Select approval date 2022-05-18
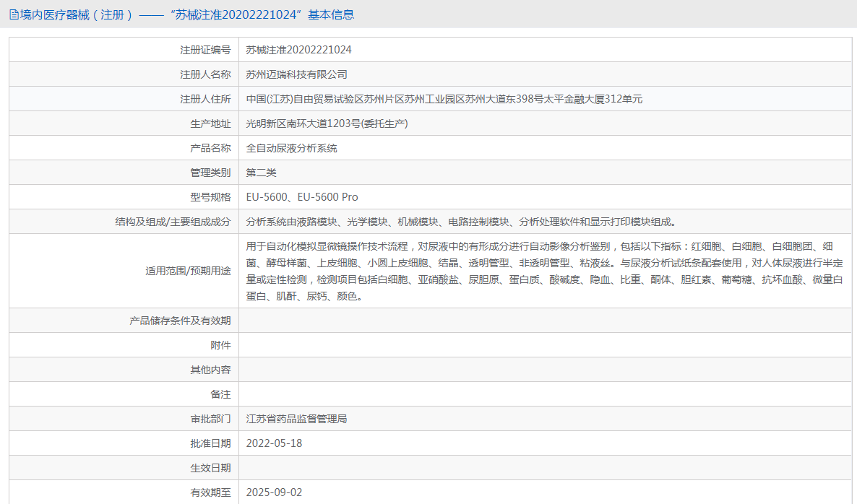This screenshot has width=857, height=504. pyautogui.click(x=274, y=443)
